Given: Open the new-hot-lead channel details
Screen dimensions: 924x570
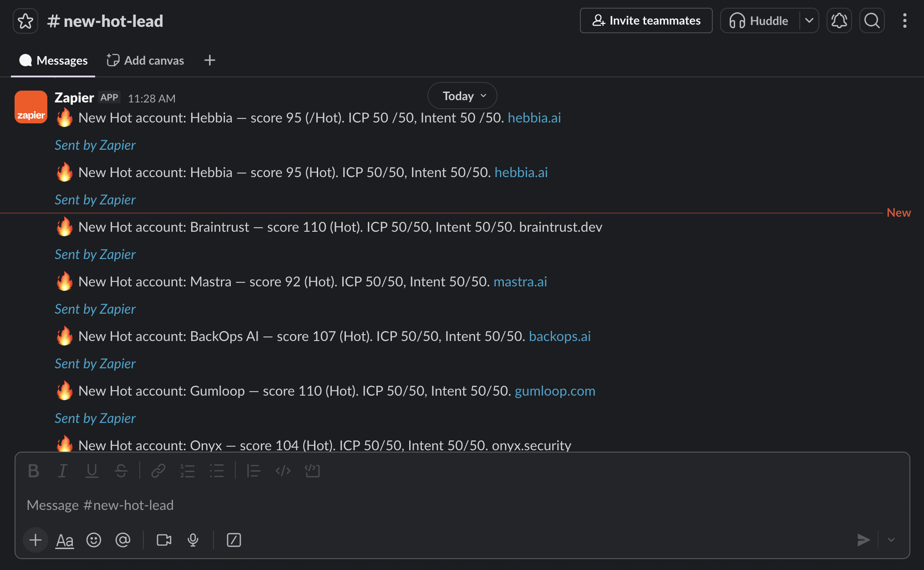Looking at the screenshot, I should coord(105,21).
